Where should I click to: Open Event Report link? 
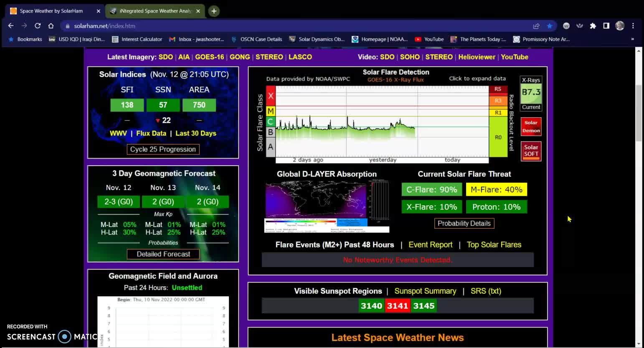[x=430, y=245]
